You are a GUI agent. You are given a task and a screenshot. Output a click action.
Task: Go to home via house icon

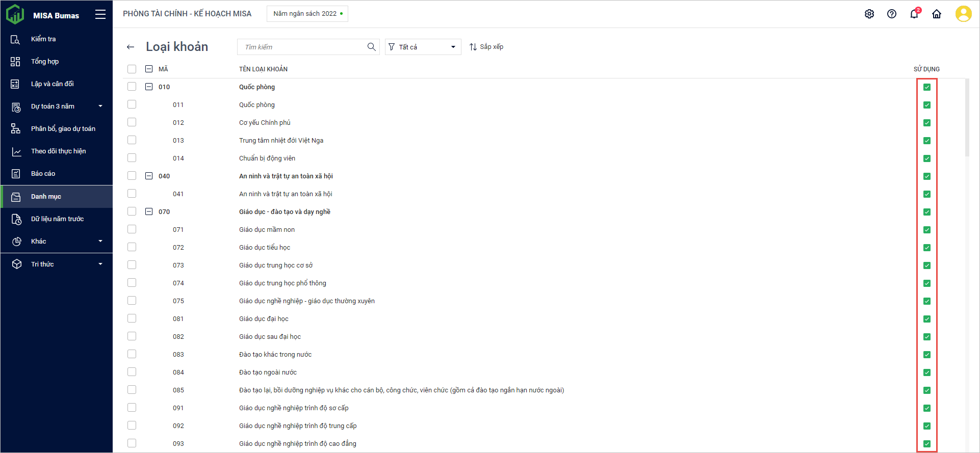(x=937, y=14)
